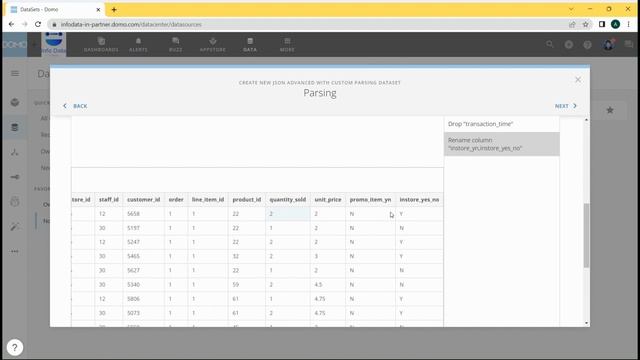Open the tab search chevron in title bar
Image resolution: width=640 pixels, height=360 pixels.
pyautogui.click(x=571, y=9)
